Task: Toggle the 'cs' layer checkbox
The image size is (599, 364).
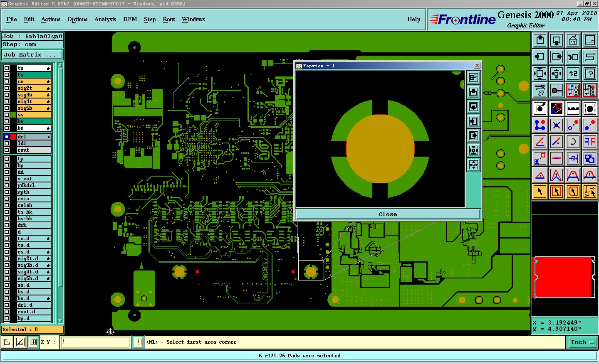Action: tap(7, 81)
